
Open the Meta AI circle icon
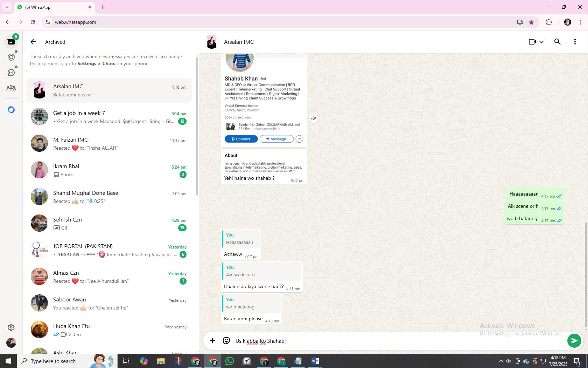click(11, 110)
